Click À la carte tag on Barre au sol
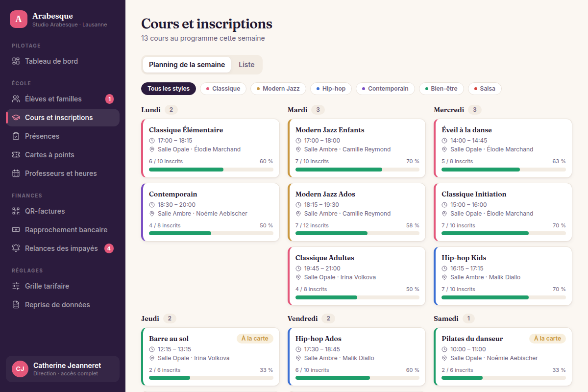This screenshot has width=588, height=392. [255, 339]
